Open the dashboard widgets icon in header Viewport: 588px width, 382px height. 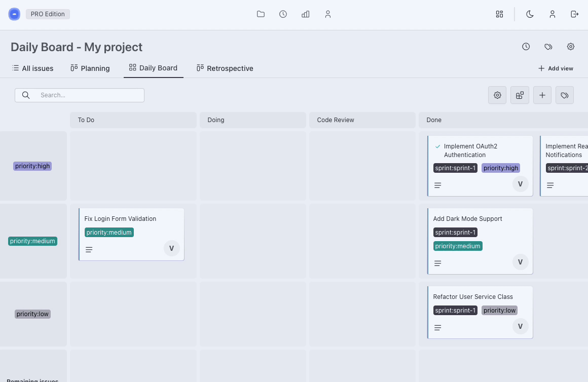coord(499,14)
